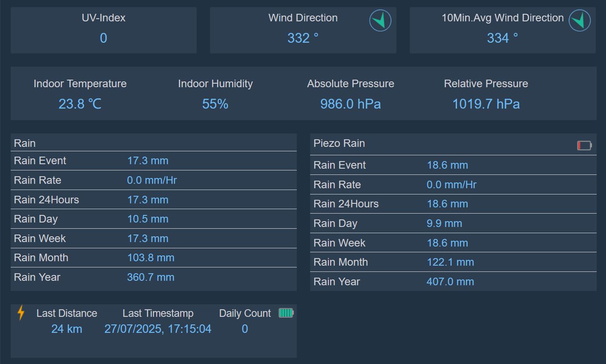
Task: Click the lightning bolt icon
Action: tap(20, 313)
